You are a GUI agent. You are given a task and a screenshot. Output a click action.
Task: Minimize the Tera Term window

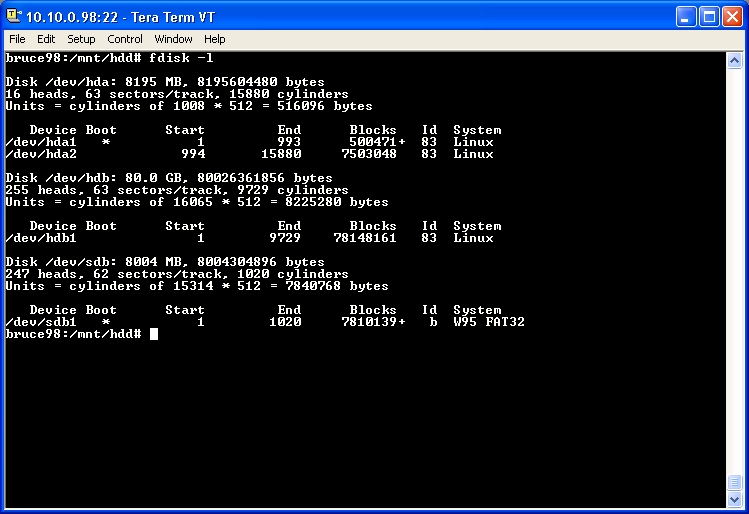pyautogui.click(x=686, y=17)
